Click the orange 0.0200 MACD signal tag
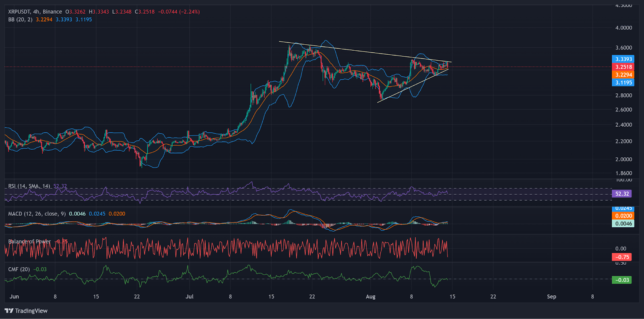 pyautogui.click(x=623, y=216)
